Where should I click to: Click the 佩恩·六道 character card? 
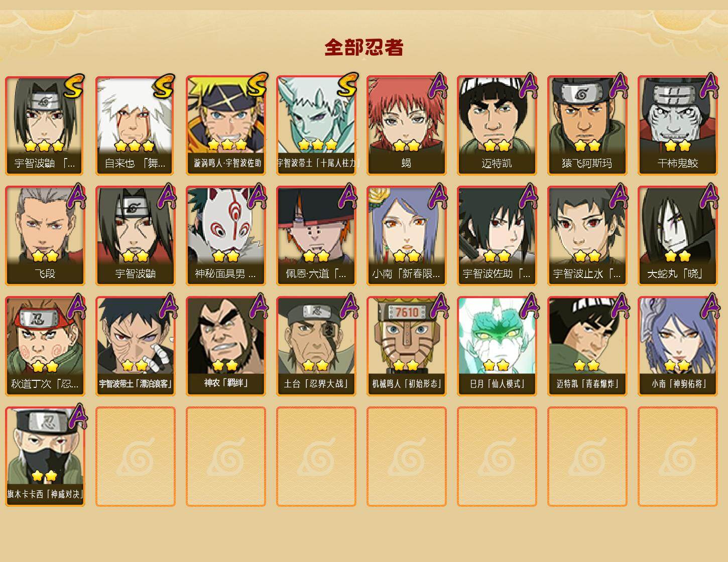point(316,236)
